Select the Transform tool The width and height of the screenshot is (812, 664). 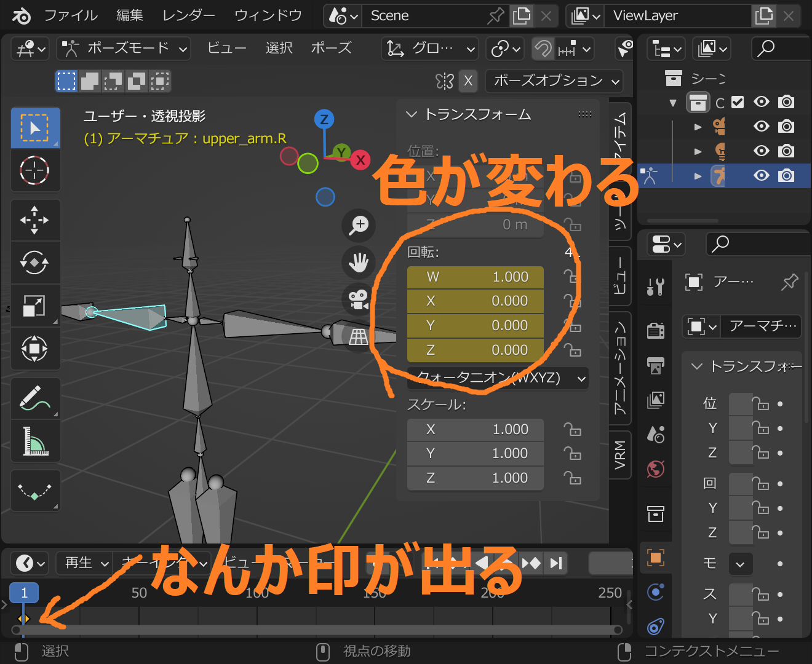coord(35,349)
